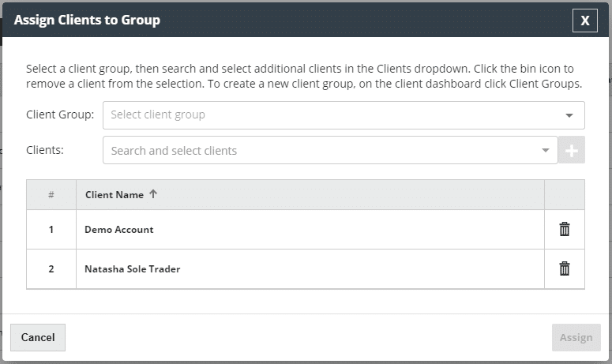Click the Client Name column header
Viewport: 612px width, 364px height.
[115, 194]
